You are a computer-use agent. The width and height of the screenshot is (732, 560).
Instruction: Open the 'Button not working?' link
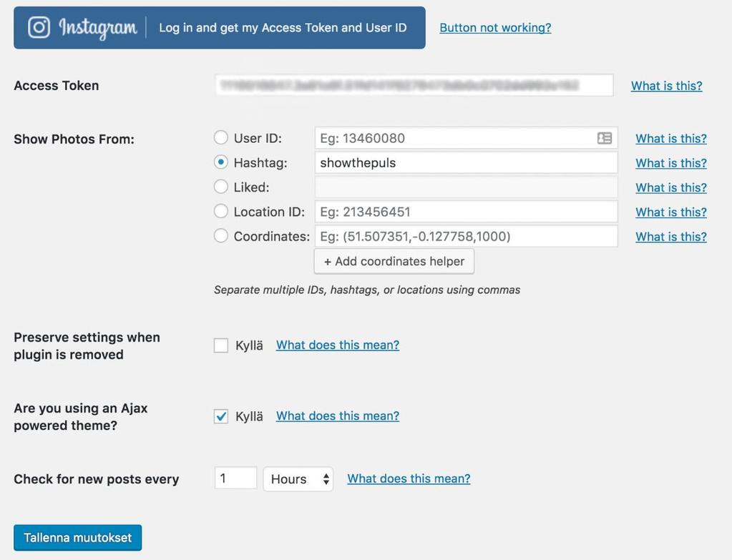click(495, 27)
